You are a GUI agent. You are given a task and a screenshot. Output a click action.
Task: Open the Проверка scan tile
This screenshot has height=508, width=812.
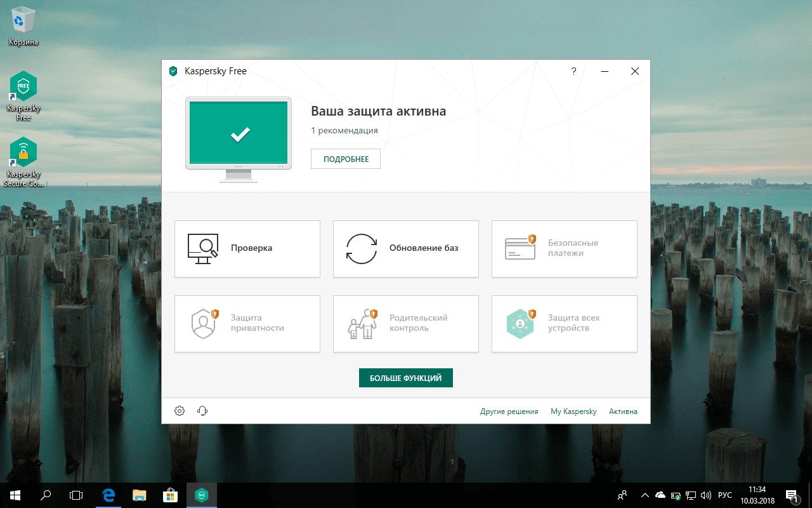pyautogui.click(x=247, y=249)
